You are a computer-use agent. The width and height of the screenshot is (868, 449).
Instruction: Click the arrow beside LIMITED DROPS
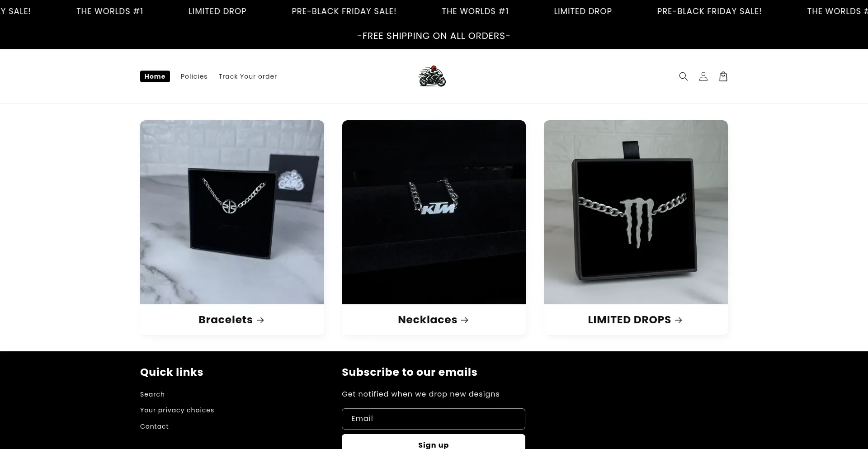click(679, 320)
